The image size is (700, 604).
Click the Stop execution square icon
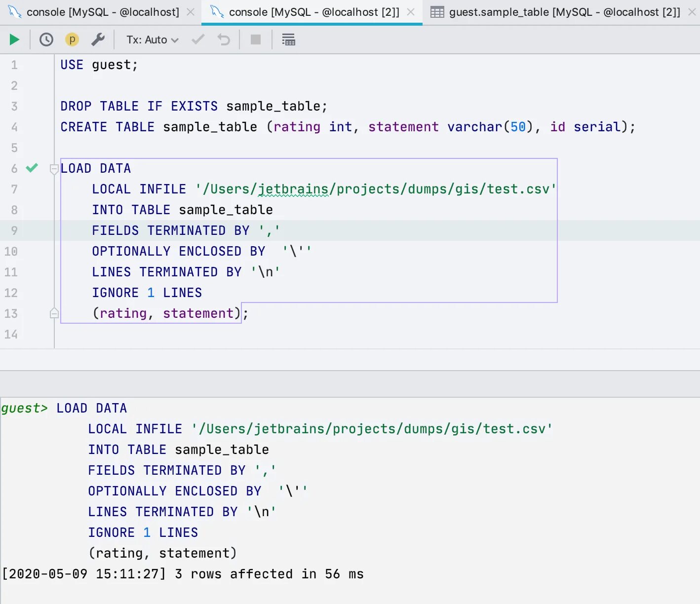[256, 39]
